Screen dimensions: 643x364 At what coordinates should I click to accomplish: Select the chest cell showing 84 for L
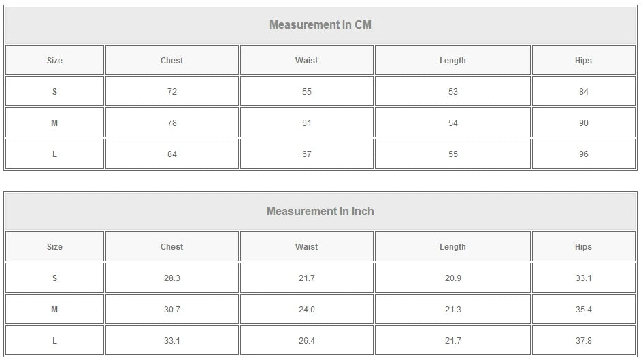172,154
